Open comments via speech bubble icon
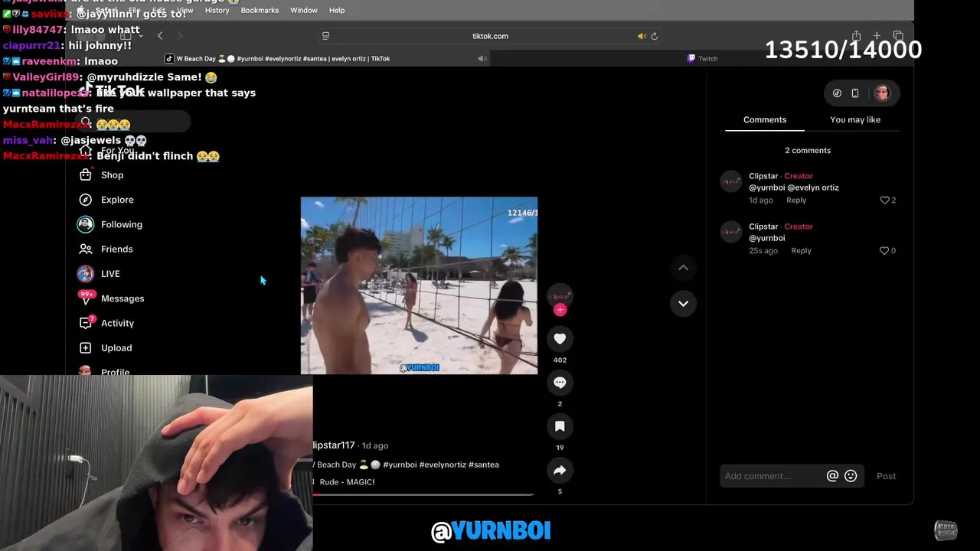This screenshot has height=551, width=980. tap(560, 382)
